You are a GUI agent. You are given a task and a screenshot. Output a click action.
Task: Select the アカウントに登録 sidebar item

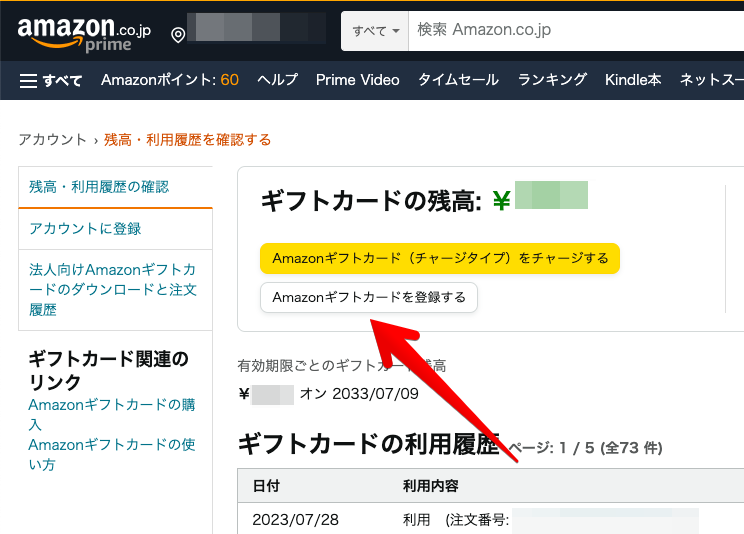tap(115, 229)
